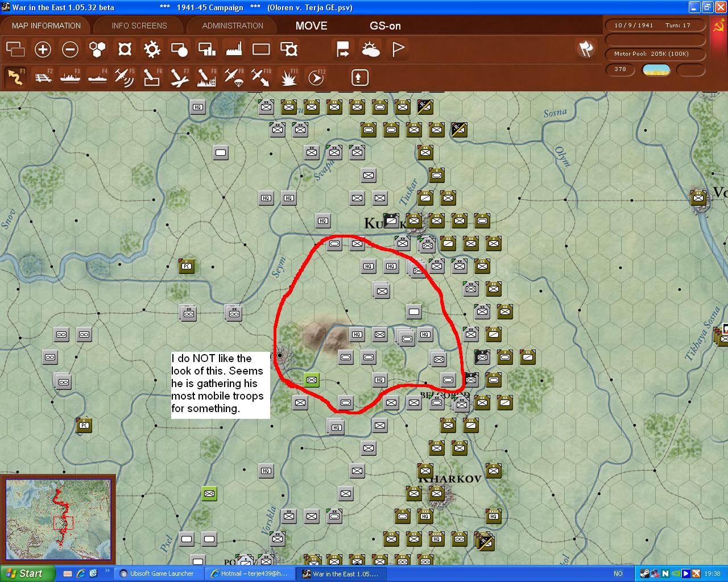Click the zoom in plus icon
728x582 pixels.
coord(43,49)
